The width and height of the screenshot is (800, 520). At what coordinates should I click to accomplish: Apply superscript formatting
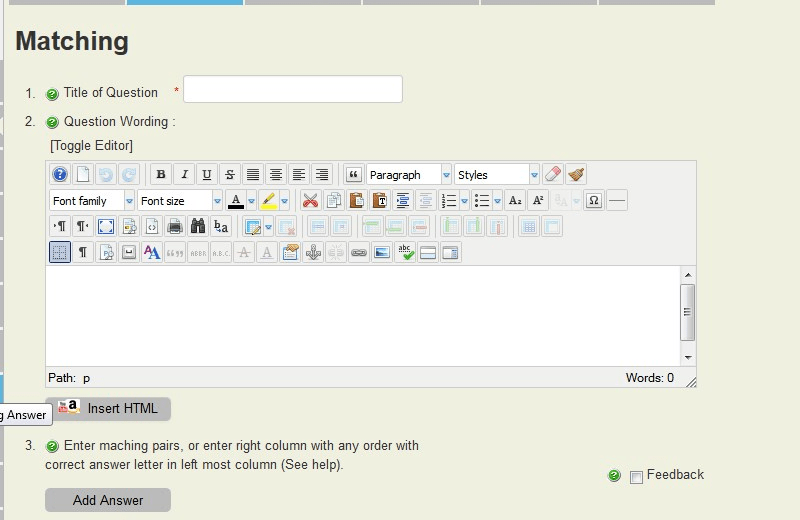click(538, 201)
